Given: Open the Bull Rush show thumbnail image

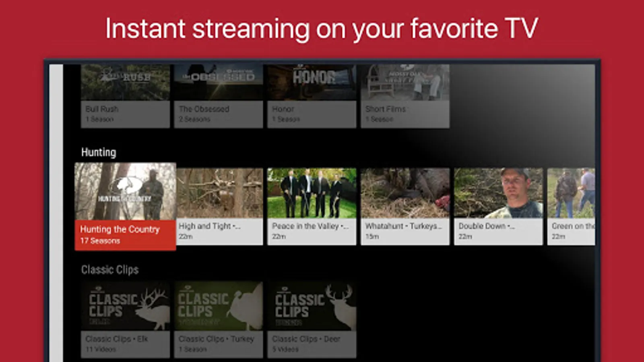Looking at the screenshot, I should click(125, 82).
